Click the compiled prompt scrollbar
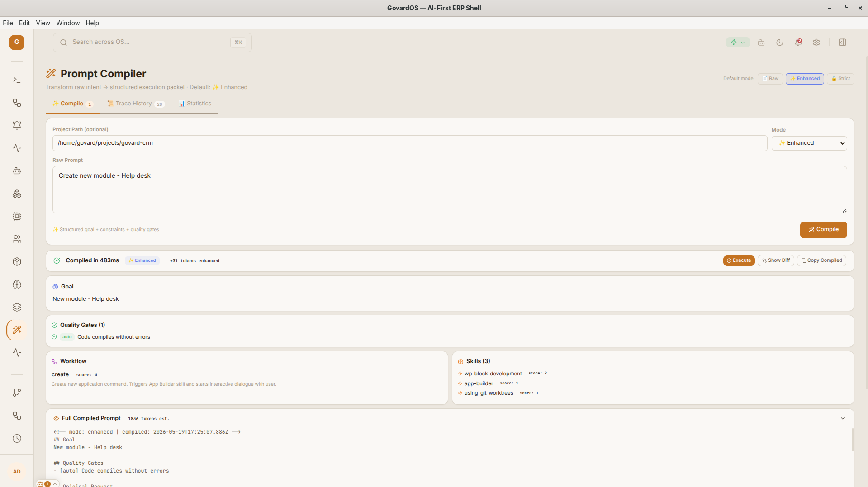The width and height of the screenshot is (868, 487). tap(853, 440)
